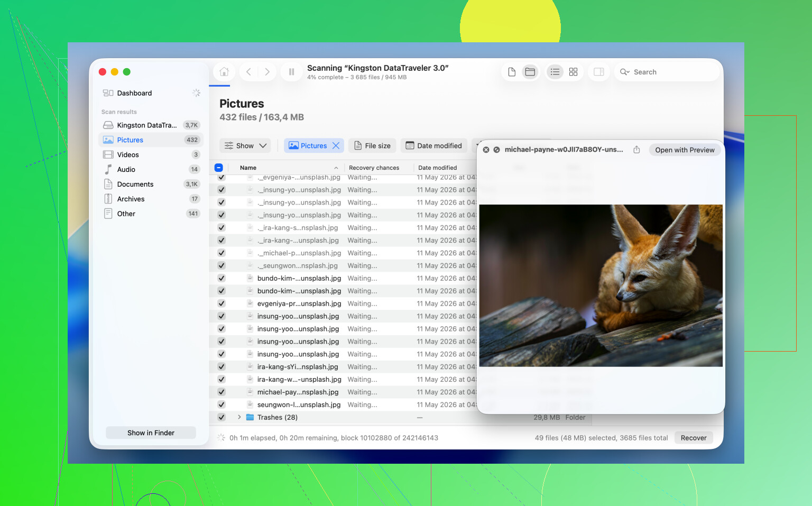Click the Dashboard loading spinner icon
This screenshot has width=812, height=506.
(196, 93)
